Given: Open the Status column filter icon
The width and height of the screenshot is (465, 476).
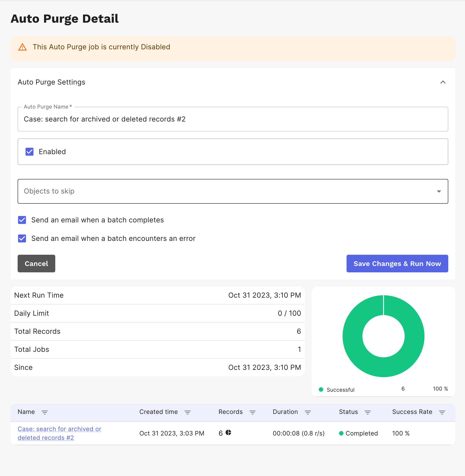Looking at the screenshot, I should [x=367, y=412].
